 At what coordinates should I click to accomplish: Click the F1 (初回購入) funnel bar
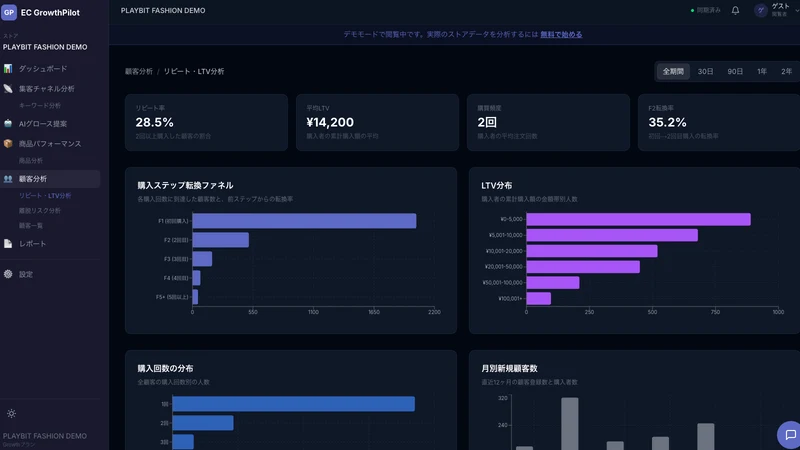(304, 221)
